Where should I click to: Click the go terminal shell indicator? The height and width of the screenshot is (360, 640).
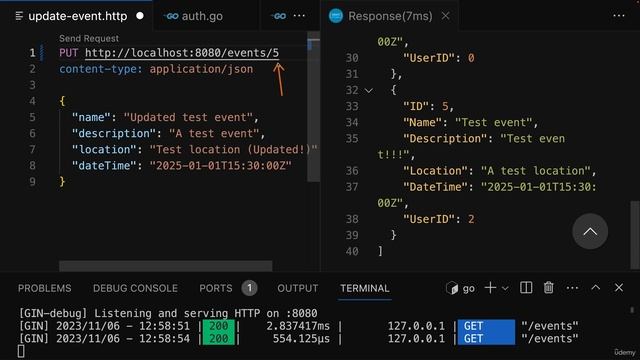460,288
